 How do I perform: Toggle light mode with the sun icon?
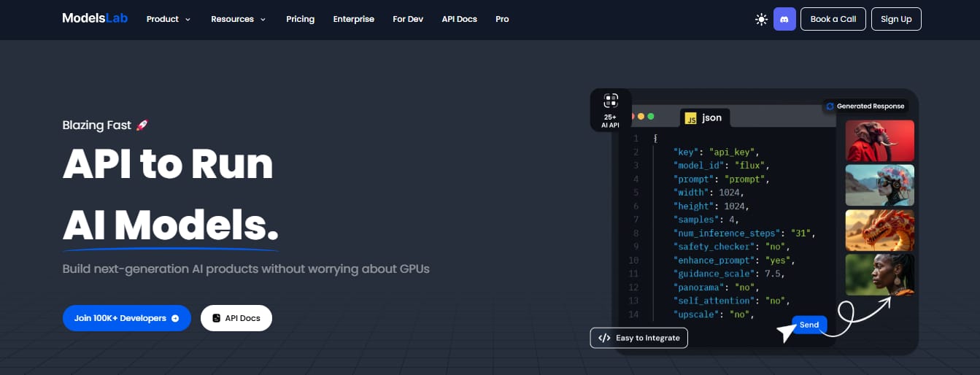click(x=762, y=20)
